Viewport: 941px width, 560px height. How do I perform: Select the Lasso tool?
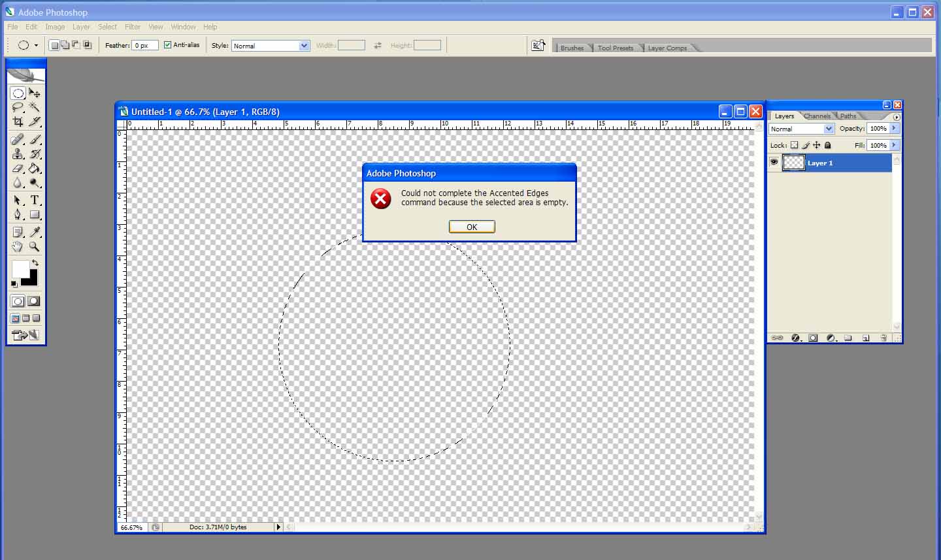[x=18, y=107]
